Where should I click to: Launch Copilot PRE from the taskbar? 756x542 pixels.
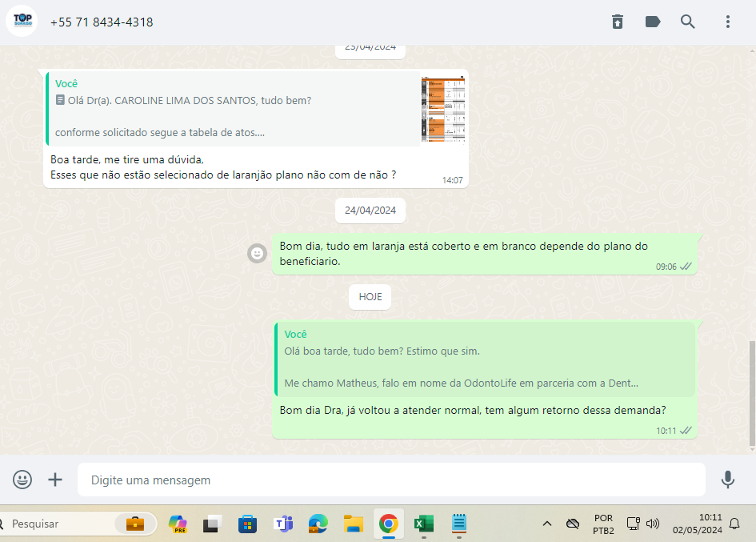tap(178, 524)
